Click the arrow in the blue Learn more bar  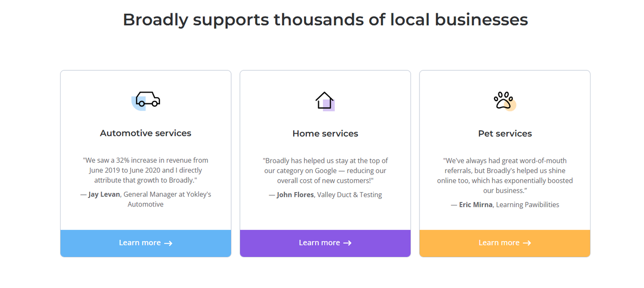(x=168, y=243)
